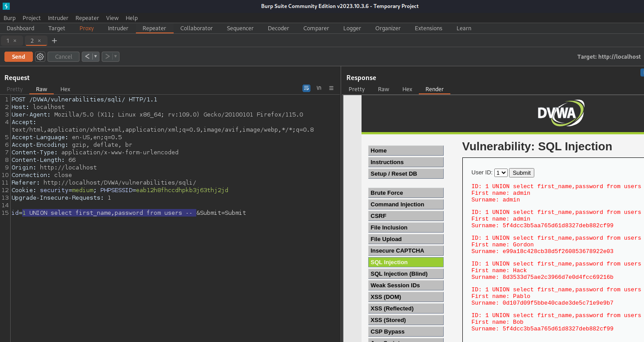The height and width of the screenshot is (342, 644).
Task: Open the Request panel hamburger menu
Action: pyautogui.click(x=331, y=88)
